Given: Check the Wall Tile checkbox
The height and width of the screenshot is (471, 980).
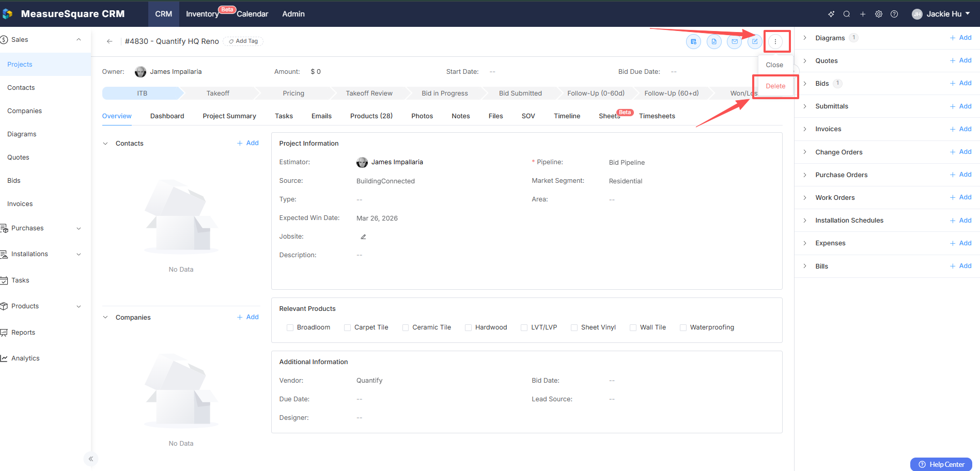Looking at the screenshot, I should click(633, 327).
